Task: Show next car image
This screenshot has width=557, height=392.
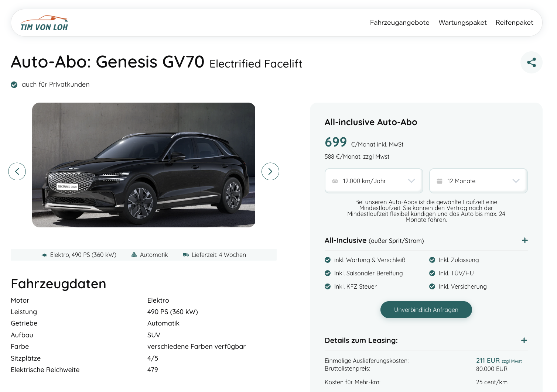Action: (x=270, y=171)
